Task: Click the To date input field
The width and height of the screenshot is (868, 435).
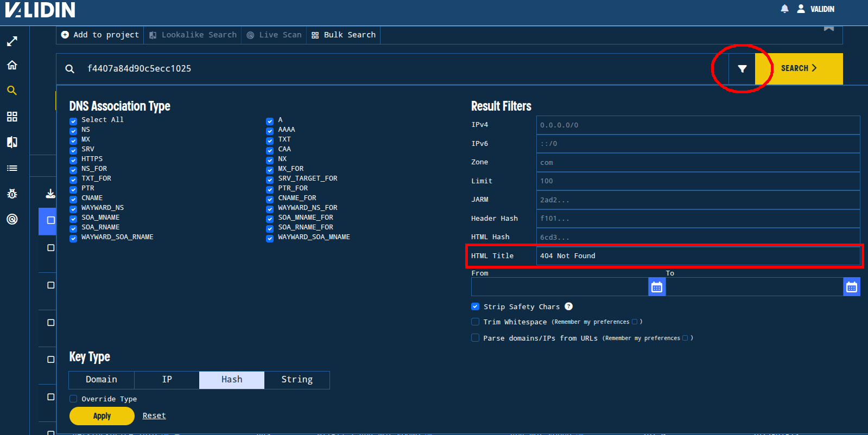Action: coord(755,287)
